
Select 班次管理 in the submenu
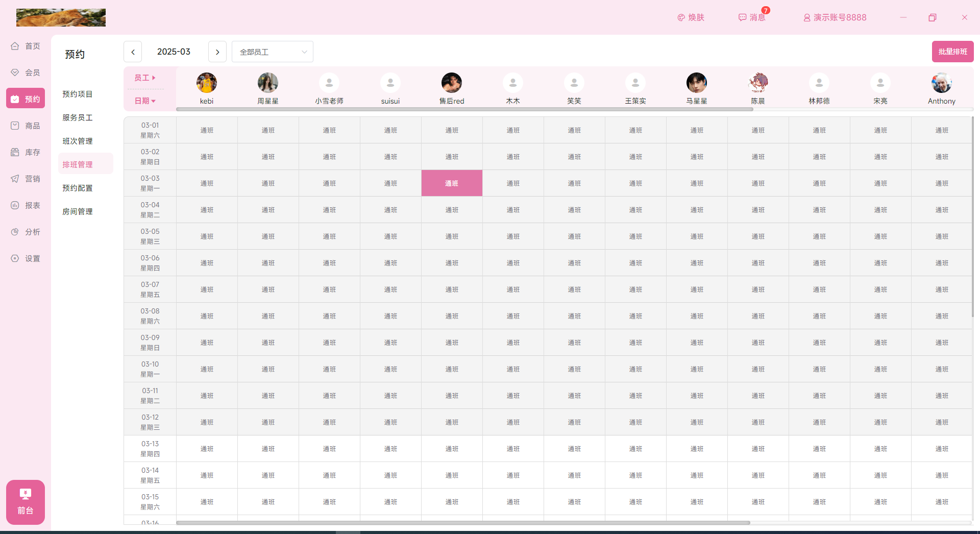78,141
